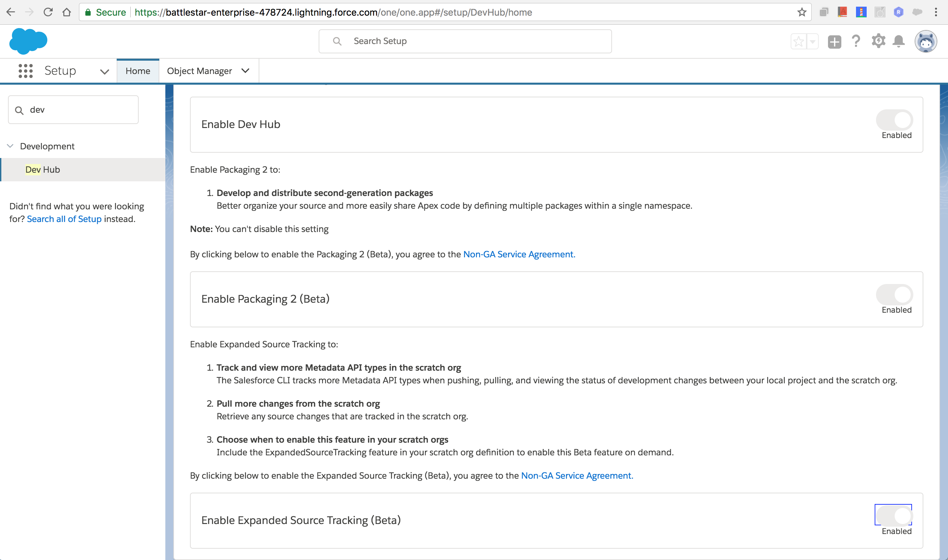Viewport: 948px width, 560px height.
Task: Select the Object Manager tab
Action: [199, 71]
